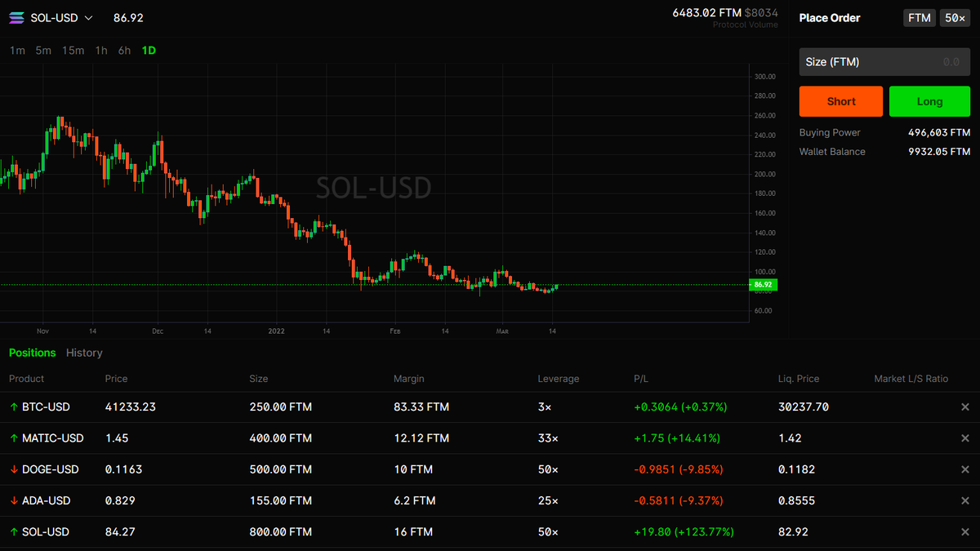The image size is (980, 551).
Task: Select the MATIC-USD product name
Action: point(53,438)
